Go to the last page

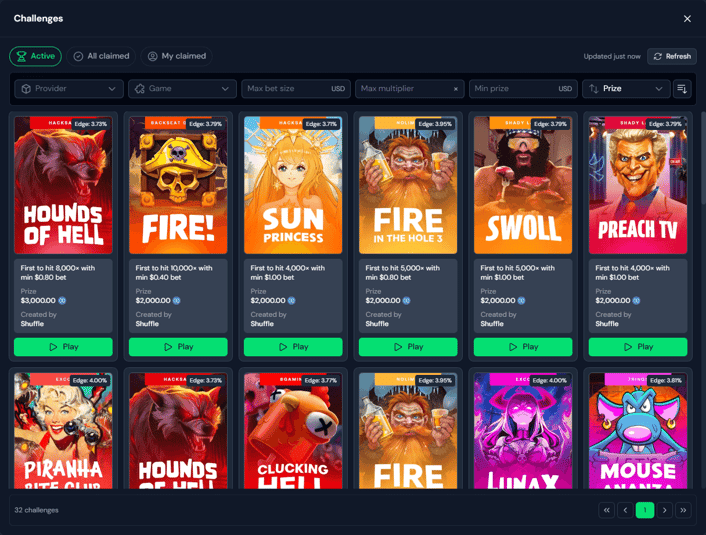pos(683,510)
